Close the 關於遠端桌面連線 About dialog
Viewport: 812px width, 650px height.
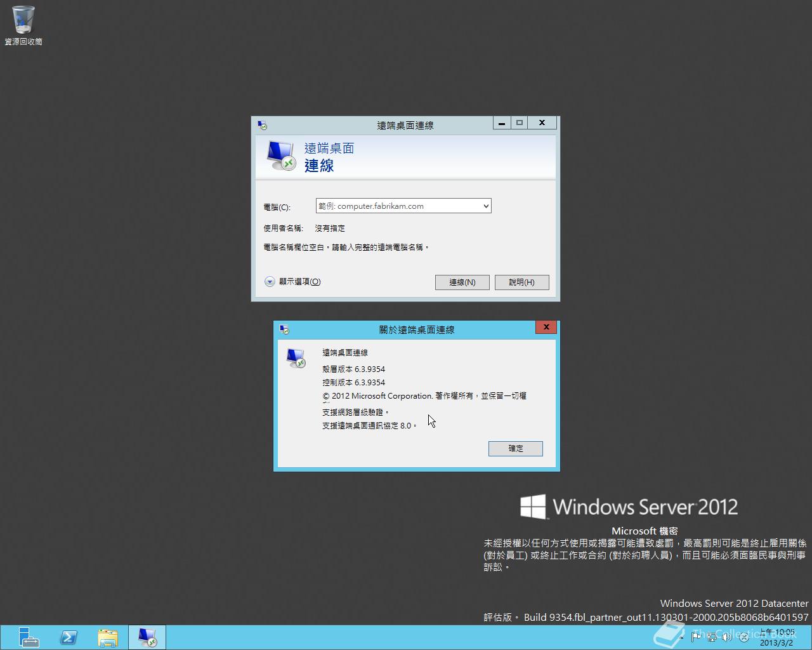(546, 327)
